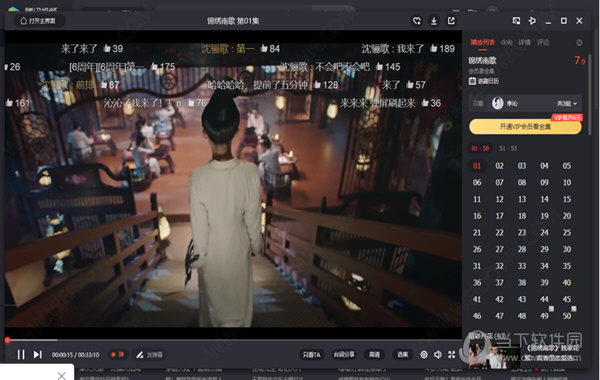
Task: Seek on the video progress bar
Action: [x=233, y=340]
